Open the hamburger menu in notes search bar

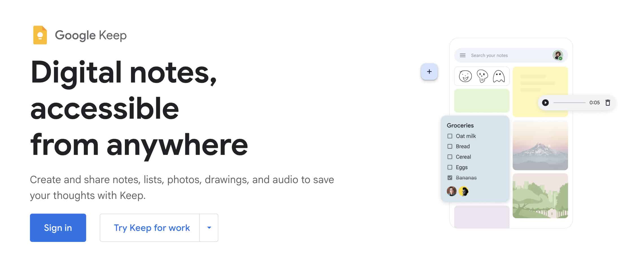463,55
